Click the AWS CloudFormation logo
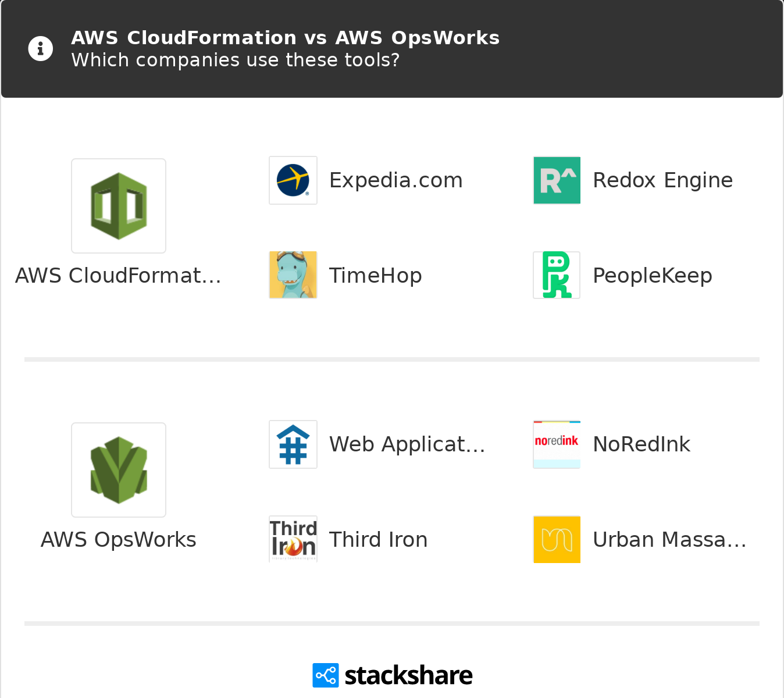 [119, 206]
